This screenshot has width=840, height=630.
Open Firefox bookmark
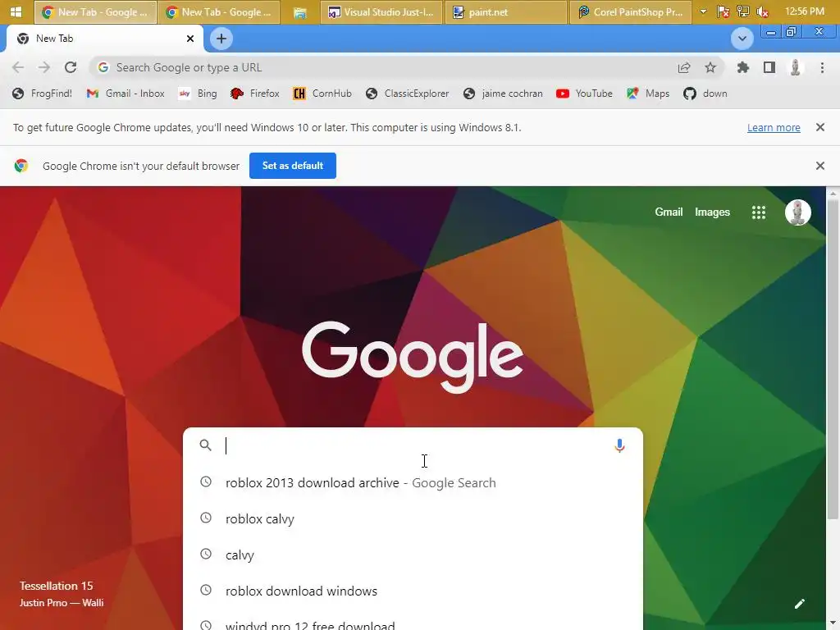pos(254,94)
